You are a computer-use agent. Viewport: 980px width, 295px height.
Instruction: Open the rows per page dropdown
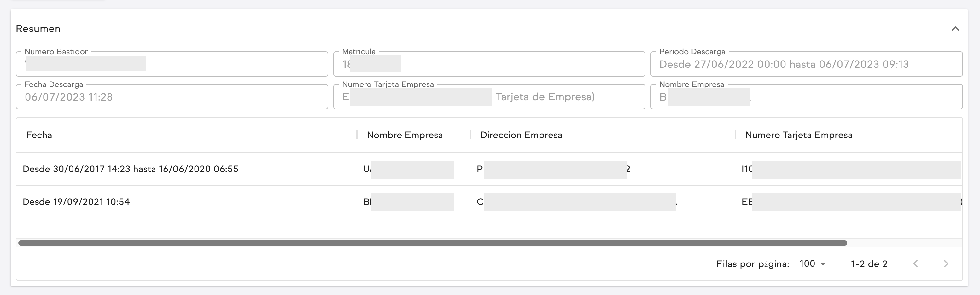pyautogui.click(x=813, y=264)
